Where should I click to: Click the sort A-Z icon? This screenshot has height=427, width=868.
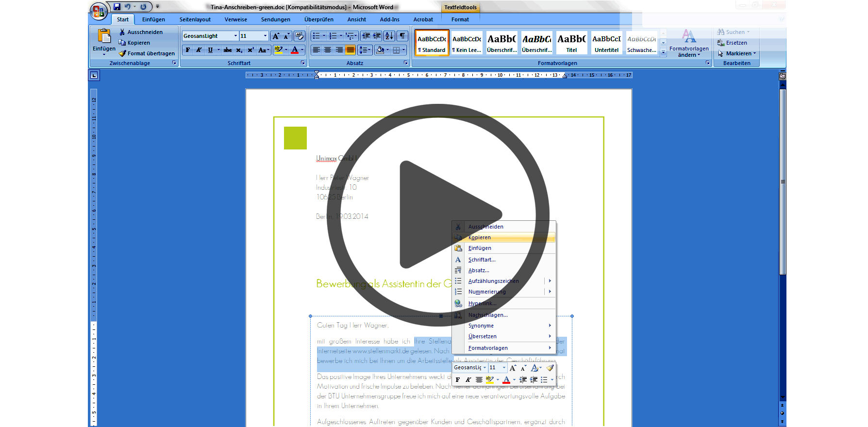389,36
